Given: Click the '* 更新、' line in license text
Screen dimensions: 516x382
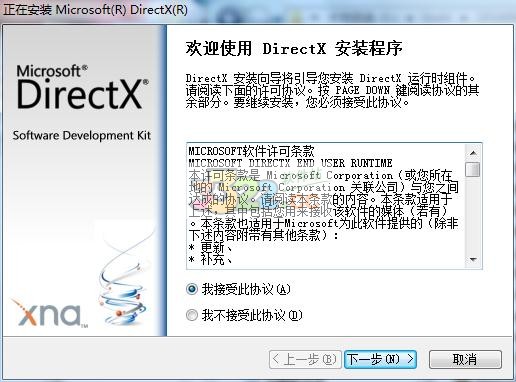Looking at the screenshot, I should [211, 248].
